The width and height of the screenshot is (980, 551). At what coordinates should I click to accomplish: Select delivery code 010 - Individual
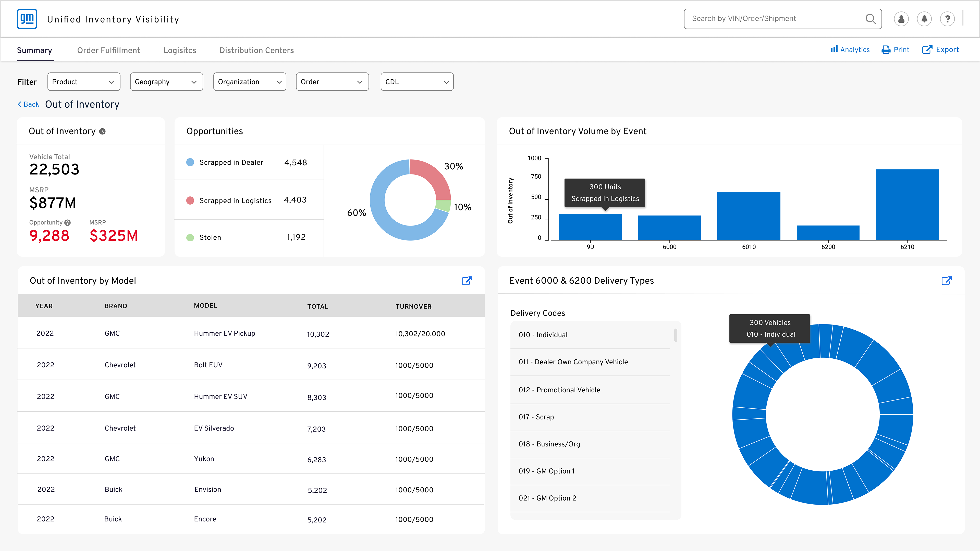(x=590, y=335)
